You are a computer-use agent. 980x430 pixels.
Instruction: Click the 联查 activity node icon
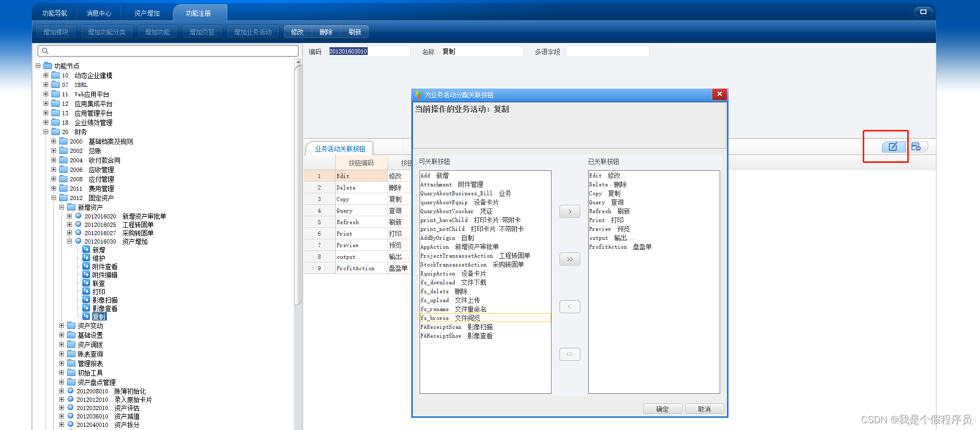click(x=86, y=283)
